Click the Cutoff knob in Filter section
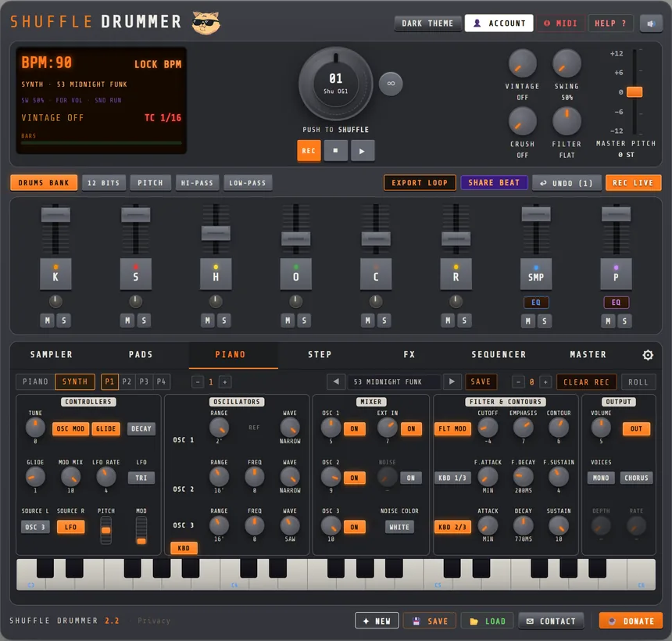This screenshot has width=672, height=641. (x=488, y=428)
